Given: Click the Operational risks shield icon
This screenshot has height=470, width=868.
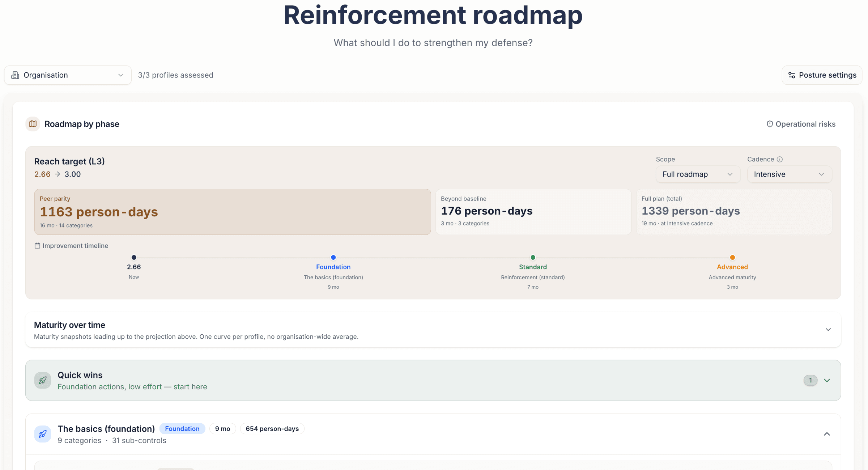Looking at the screenshot, I should pos(770,124).
